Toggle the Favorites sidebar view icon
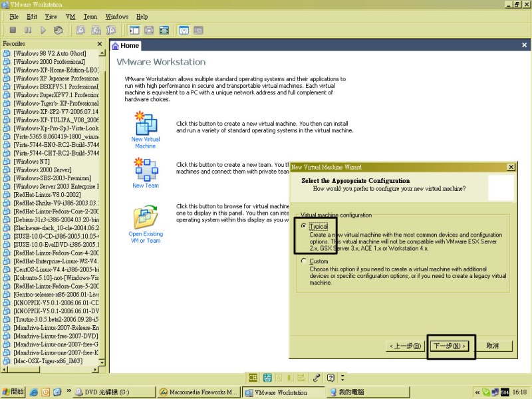 click(x=134, y=30)
